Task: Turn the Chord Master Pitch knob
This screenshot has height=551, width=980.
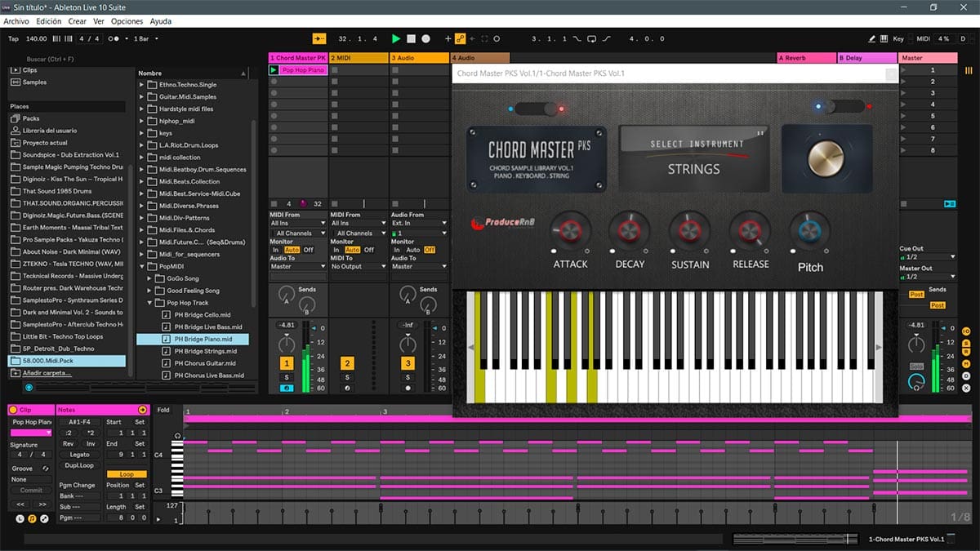Action: coord(809,232)
